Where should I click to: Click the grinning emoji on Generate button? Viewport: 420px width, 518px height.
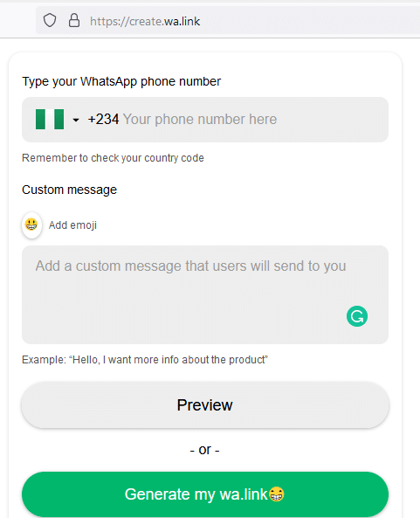pos(277,494)
